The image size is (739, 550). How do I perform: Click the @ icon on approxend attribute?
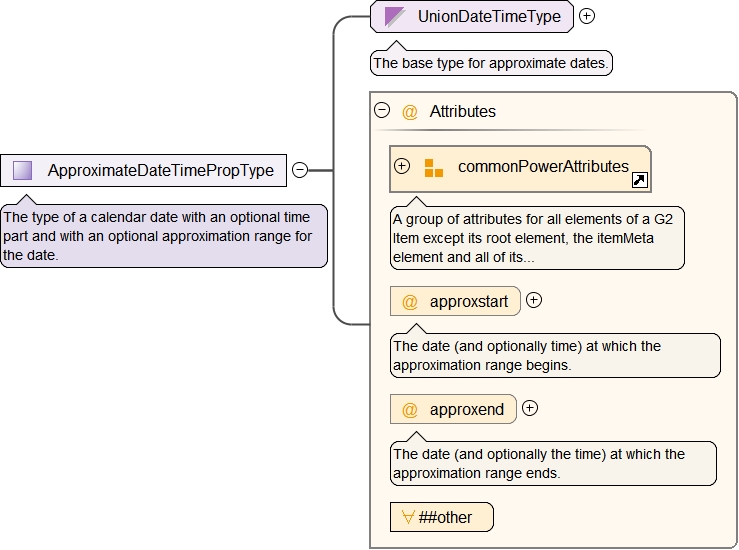pos(410,409)
